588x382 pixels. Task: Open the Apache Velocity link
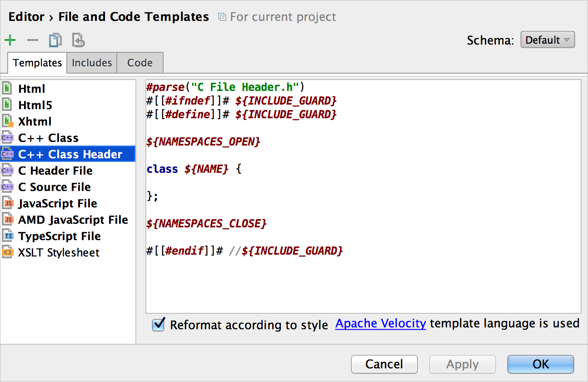[x=380, y=323]
